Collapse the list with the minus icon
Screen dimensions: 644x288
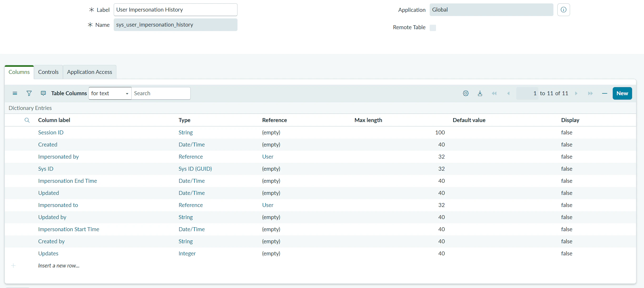tap(605, 93)
